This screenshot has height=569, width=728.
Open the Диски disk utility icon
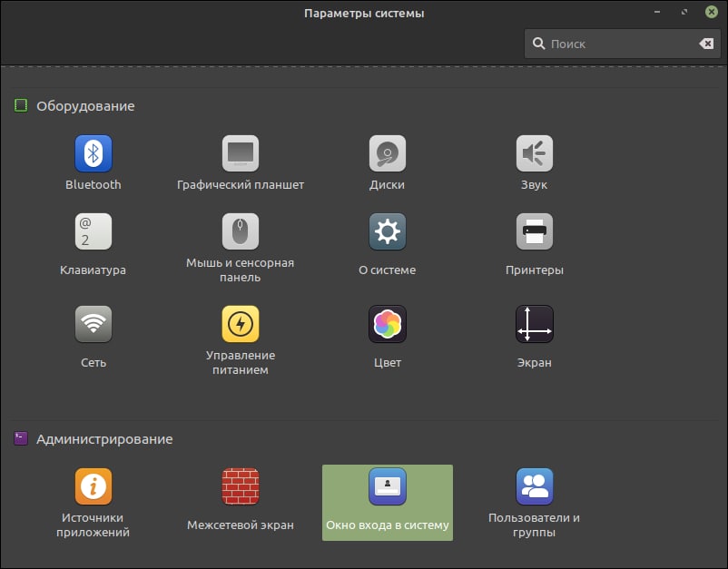click(x=388, y=153)
